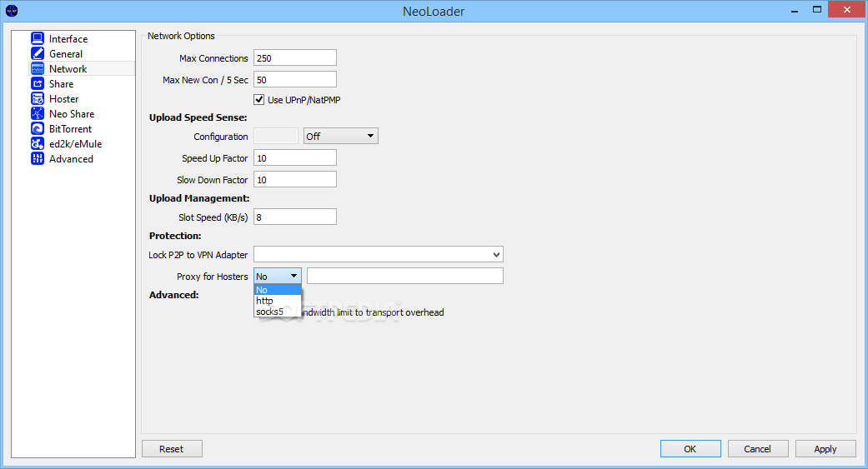This screenshot has height=469, width=868.
Task: Open the Hoster settings page
Action: point(63,98)
